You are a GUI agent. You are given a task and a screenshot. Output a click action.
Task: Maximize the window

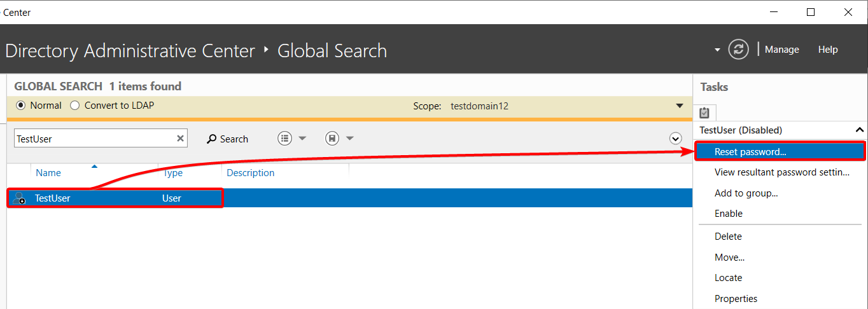click(x=811, y=12)
